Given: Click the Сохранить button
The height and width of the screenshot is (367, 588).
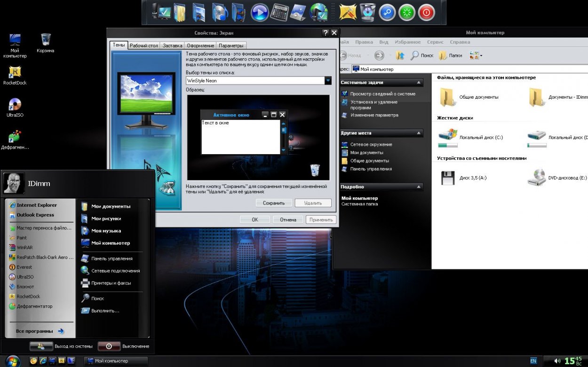Looking at the screenshot, I should click(x=274, y=203).
